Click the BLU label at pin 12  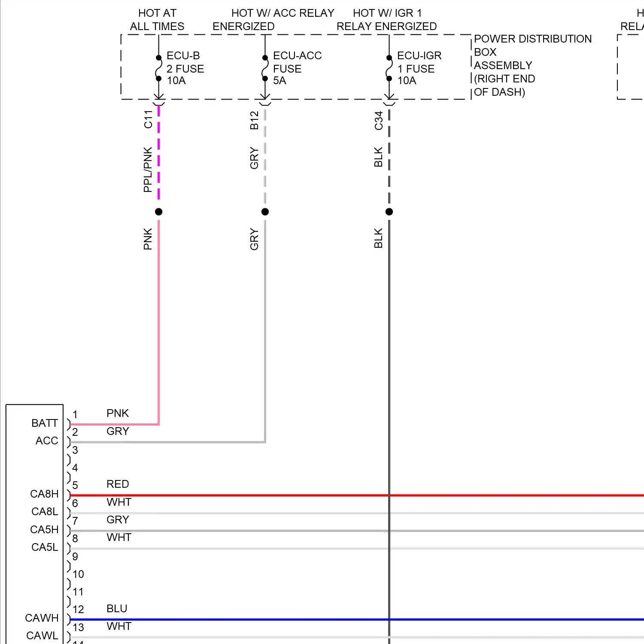pyautogui.click(x=117, y=609)
